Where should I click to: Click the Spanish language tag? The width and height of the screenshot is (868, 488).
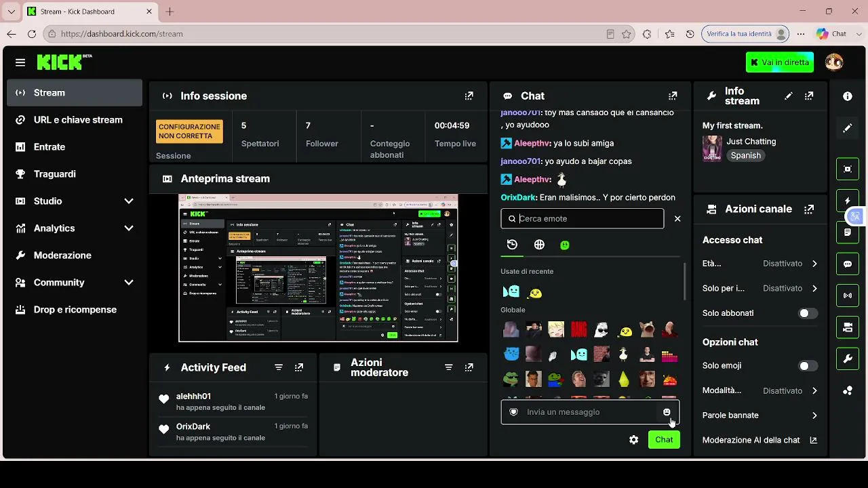[746, 156]
